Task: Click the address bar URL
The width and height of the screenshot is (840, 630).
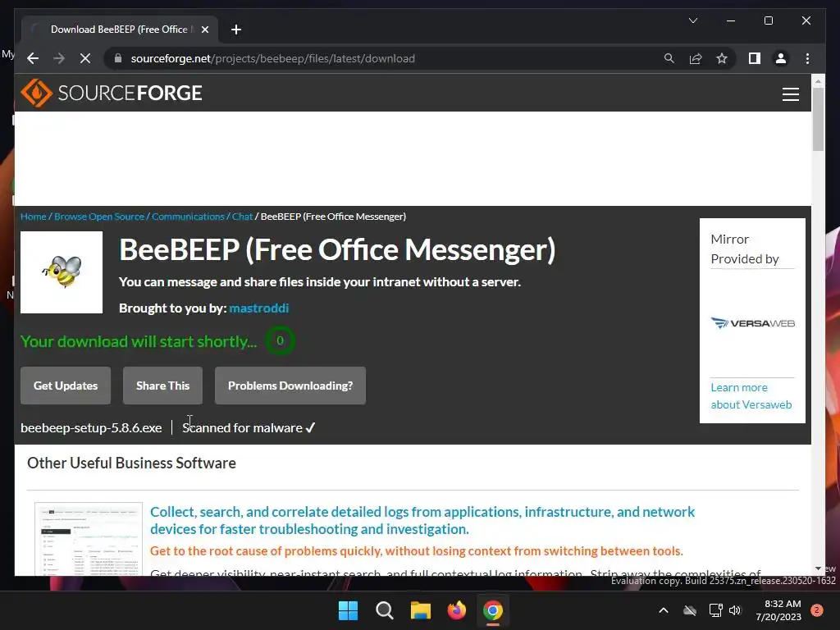Action: coord(272,58)
